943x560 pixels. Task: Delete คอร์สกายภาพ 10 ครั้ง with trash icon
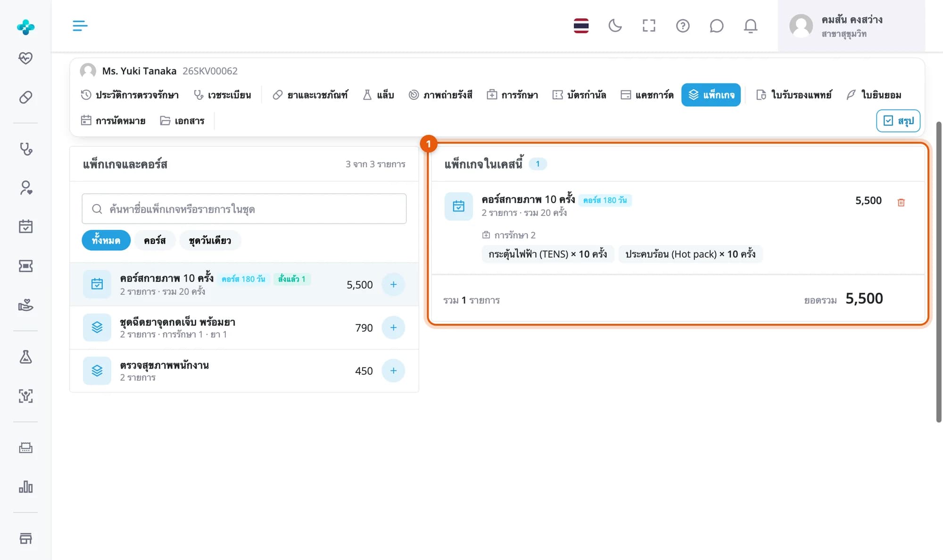pos(901,202)
